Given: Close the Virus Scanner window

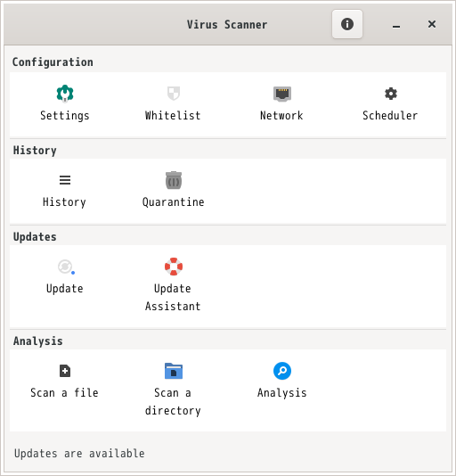Looking at the screenshot, I should point(432,24).
